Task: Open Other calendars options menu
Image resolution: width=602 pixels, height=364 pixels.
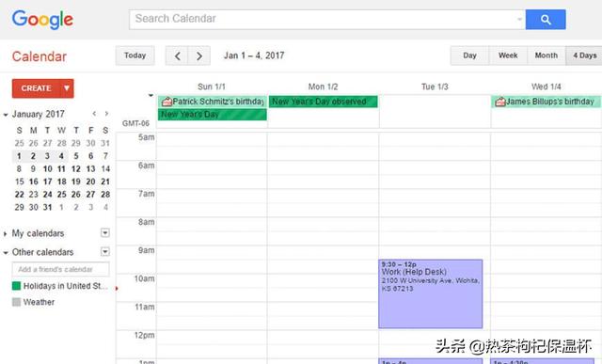Action: click(104, 251)
